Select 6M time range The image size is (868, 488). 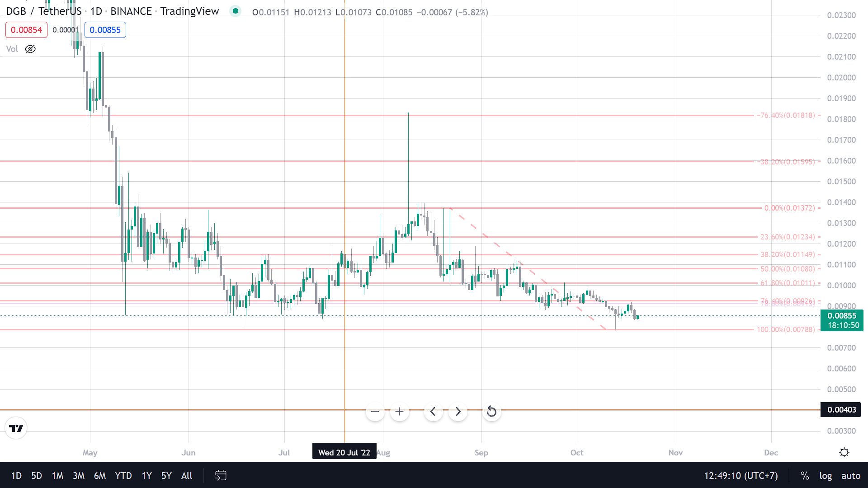pos(100,475)
